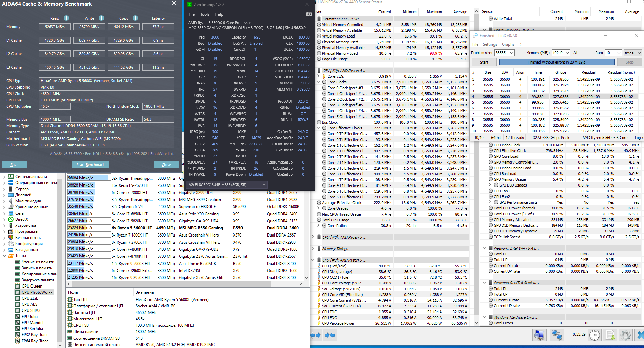Viewport: 644px width, 348px height.
Task: Click the Сервер tower icon in tree
Action: click(11, 189)
